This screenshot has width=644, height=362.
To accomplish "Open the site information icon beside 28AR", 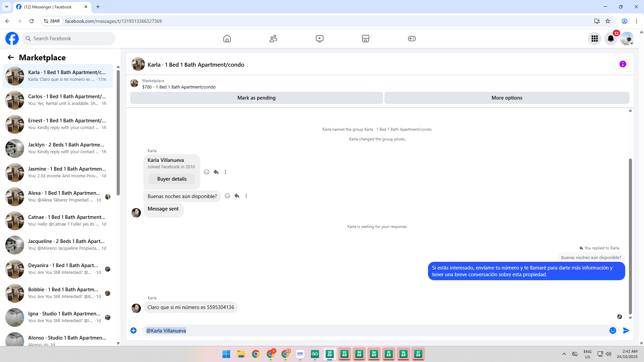I will coord(46,21).
